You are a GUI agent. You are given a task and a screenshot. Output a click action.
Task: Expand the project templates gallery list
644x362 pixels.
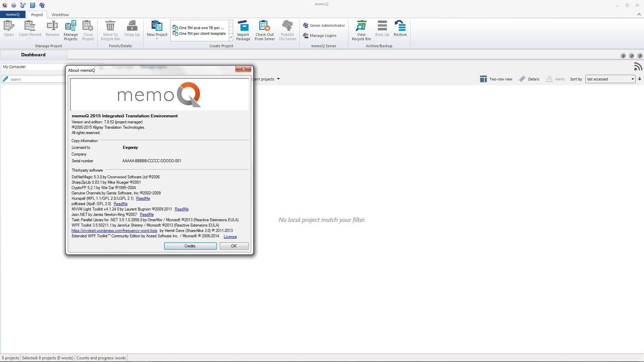point(231,38)
